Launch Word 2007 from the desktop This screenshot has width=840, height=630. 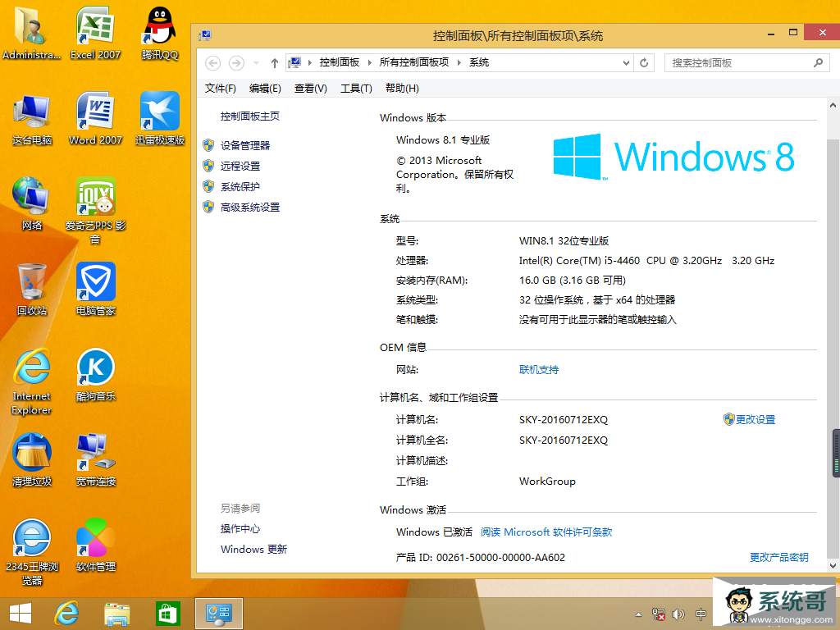point(95,119)
